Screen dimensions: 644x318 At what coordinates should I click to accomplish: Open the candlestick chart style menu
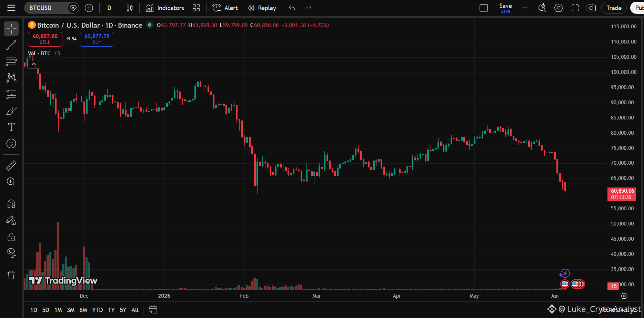[x=130, y=8]
